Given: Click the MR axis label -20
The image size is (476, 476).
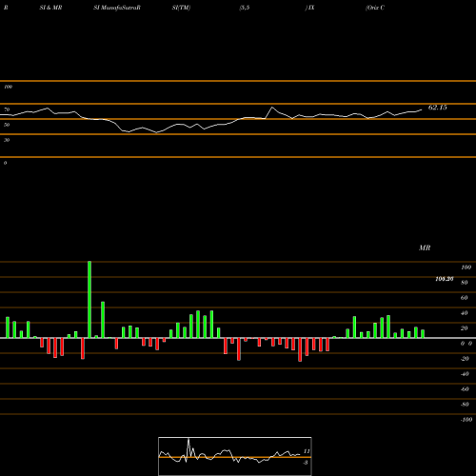Looking at the screenshot, I should (x=465, y=359).
